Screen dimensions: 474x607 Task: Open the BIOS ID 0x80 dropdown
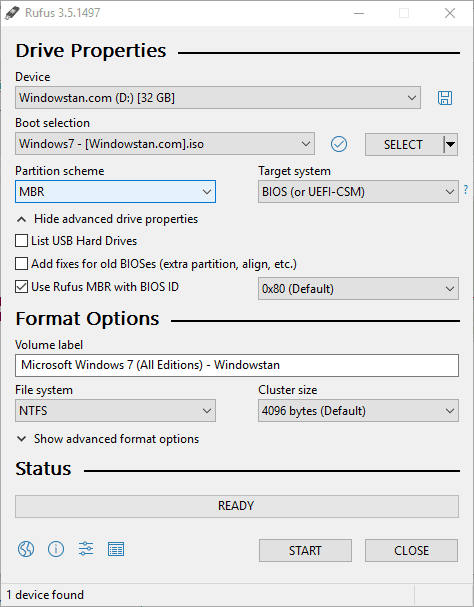point(358,288)
